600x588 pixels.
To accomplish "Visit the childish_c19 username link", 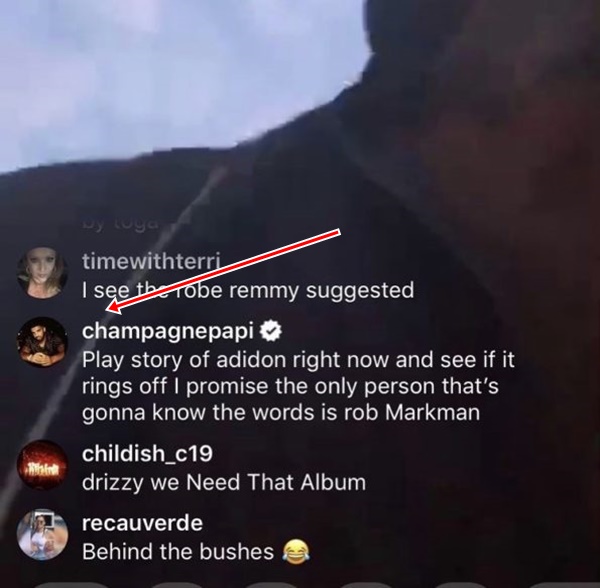I will click(147, 454).
